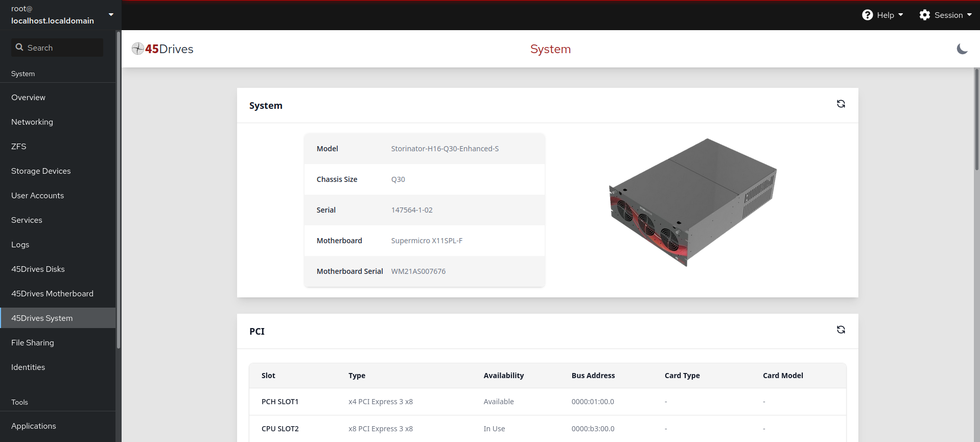Navigate to Services
The image size is (980, 442).
[58, 220]
